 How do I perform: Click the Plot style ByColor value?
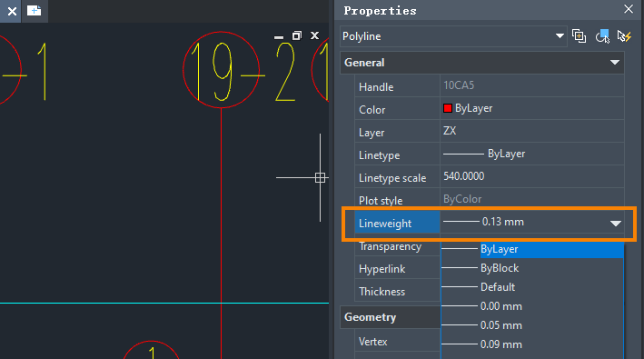click(x=462, y=199)
